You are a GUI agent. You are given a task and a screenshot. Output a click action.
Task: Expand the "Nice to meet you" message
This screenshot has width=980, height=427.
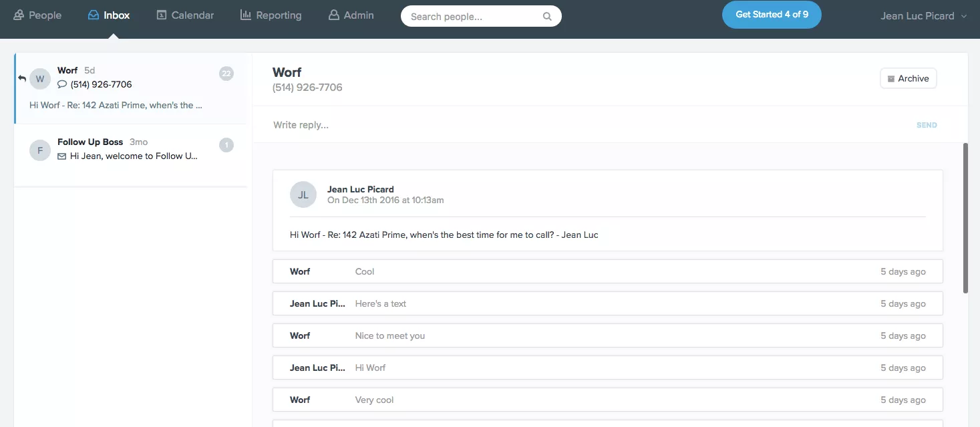(607, 335)
